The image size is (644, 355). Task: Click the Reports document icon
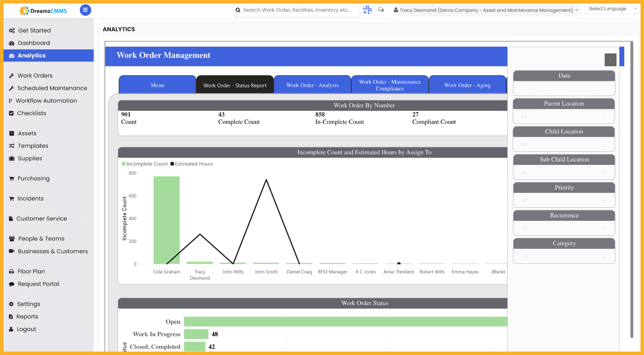pyautogui.click(x=11, y=317)
